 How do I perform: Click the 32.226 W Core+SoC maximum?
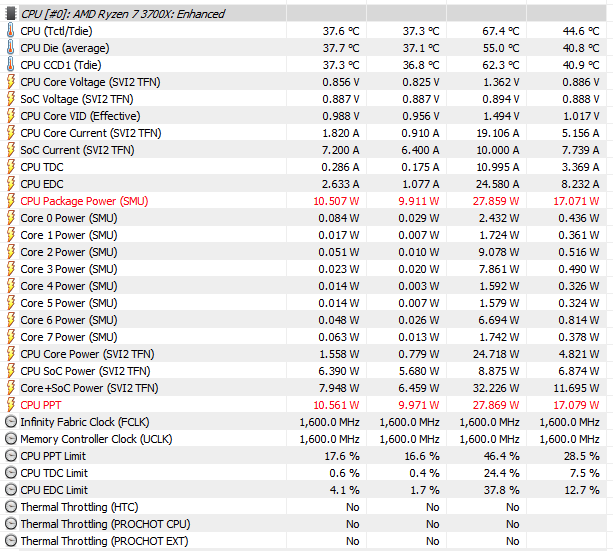tap(496, 388)
